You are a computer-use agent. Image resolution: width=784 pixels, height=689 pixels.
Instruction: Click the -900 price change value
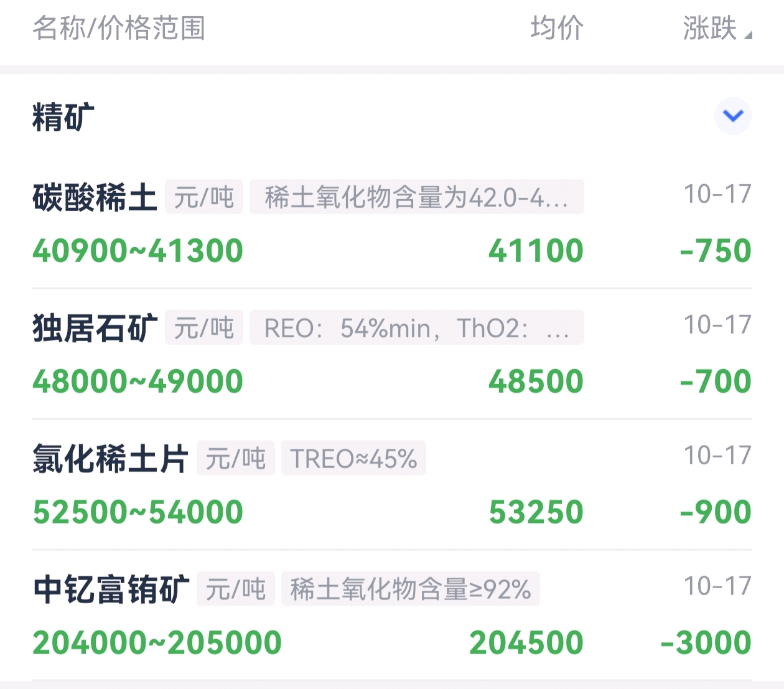coord(716,512)
